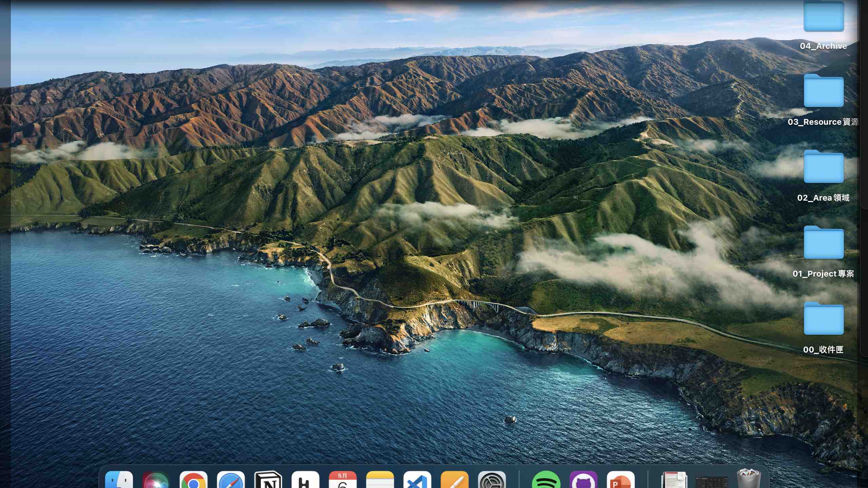868x488 pixels.
Task: Open System Preferences gear in the Dock
Action: point(492,480)
